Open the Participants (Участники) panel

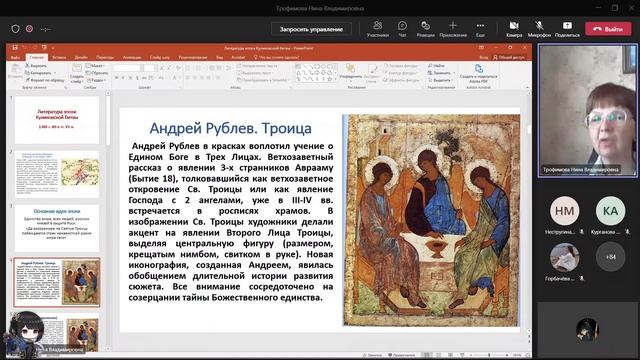click(x=378, y=29)
